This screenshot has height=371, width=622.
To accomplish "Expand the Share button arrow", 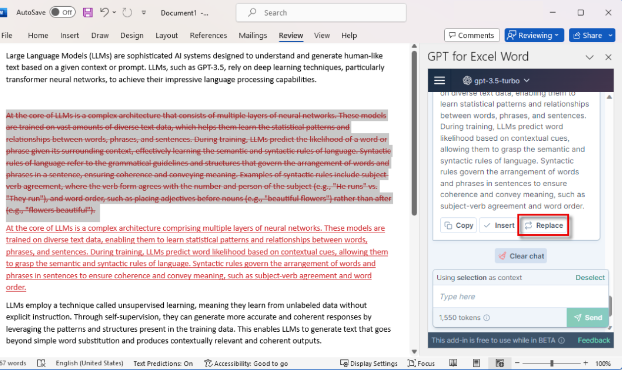I will [x=610, y=35].
